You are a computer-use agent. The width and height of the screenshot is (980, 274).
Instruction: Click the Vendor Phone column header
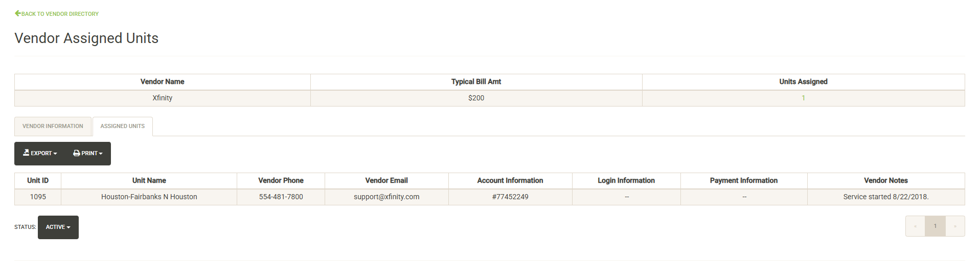click(281, 181)
